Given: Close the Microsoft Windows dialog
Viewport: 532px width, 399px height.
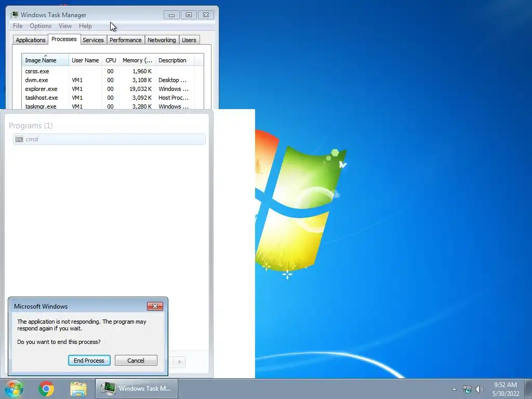Looking at the screenshot, I should coord(155,307).
